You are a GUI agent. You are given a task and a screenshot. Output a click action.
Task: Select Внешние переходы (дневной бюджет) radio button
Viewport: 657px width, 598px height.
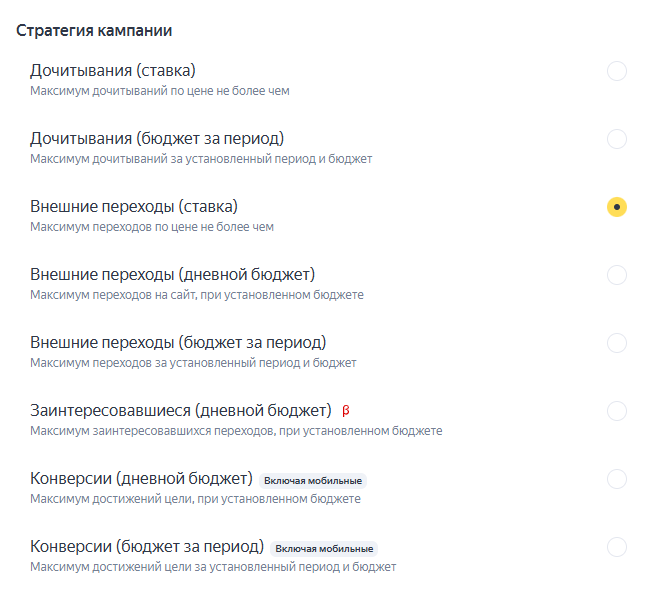point(617,275)
